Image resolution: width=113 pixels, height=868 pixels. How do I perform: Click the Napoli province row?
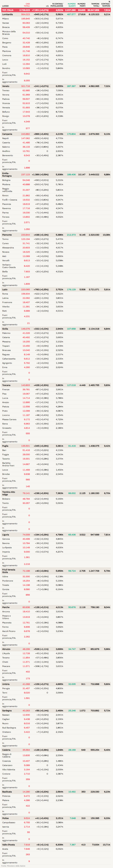5,138
